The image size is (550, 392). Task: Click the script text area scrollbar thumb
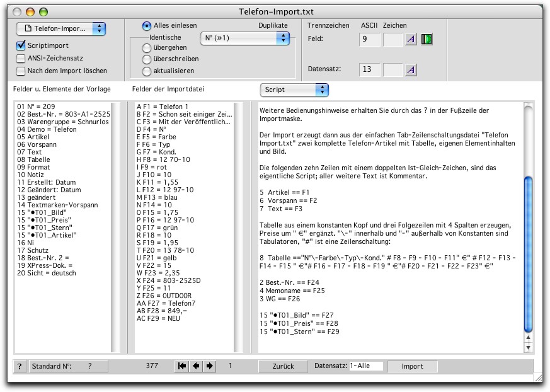click(x=528, y=252)
